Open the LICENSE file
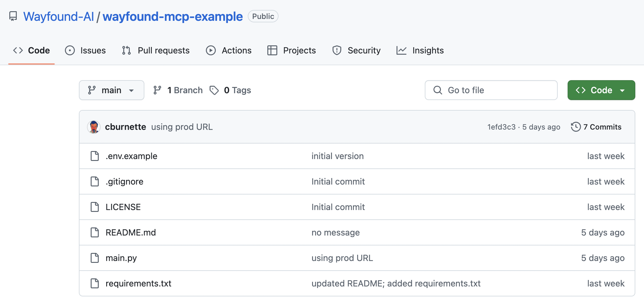 tap(123, 207)
